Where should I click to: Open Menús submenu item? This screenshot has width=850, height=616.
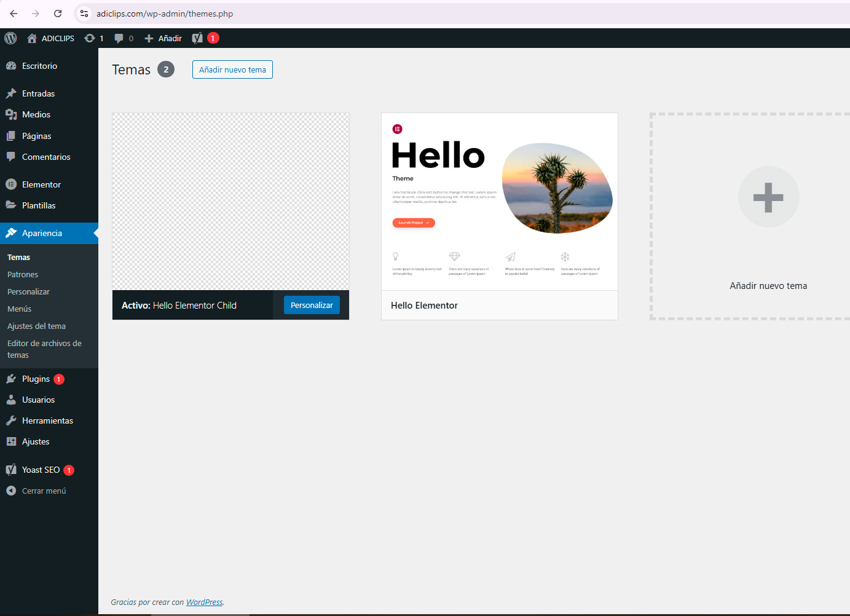click(19, 309)
